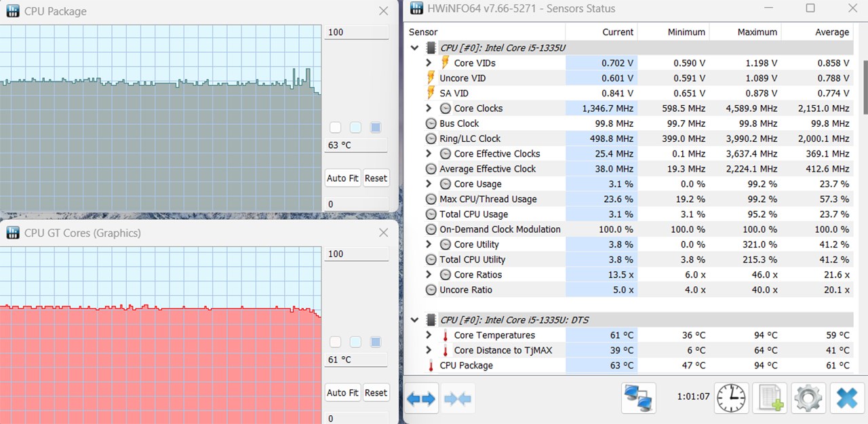Click Auto Fit in CPU Package window

342,178
